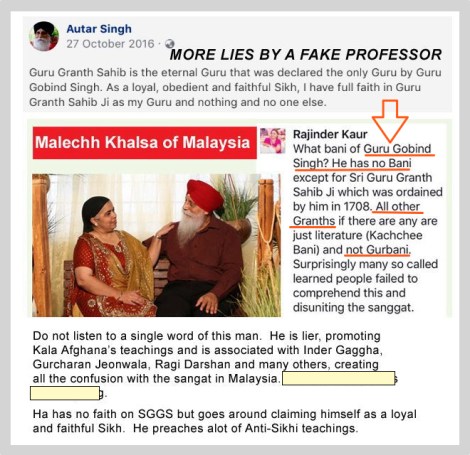The image size is (470, 455).
Task: Click Autar Singh's profile picture
Action: coord(44,36)
